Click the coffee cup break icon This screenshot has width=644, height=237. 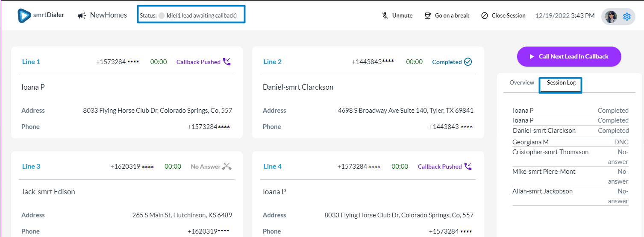coord(428,16)
